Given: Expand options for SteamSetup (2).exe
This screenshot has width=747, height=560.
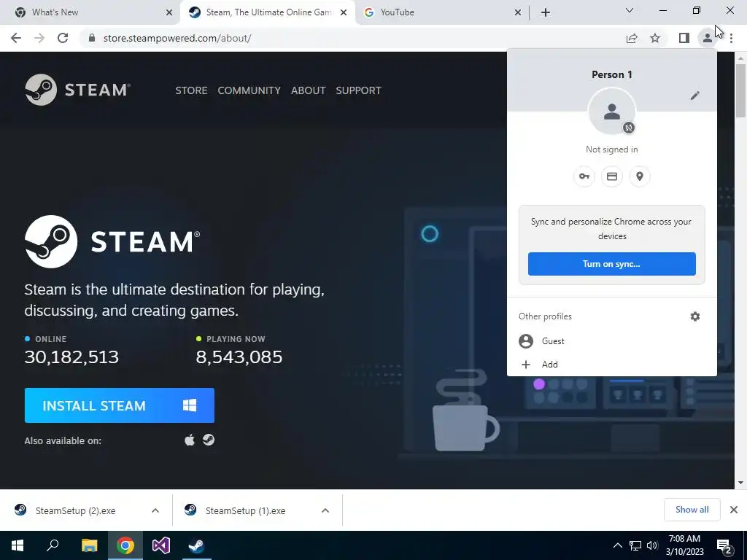Looking at the screenshot, I should pyautogui.click(x=155, y=510).
